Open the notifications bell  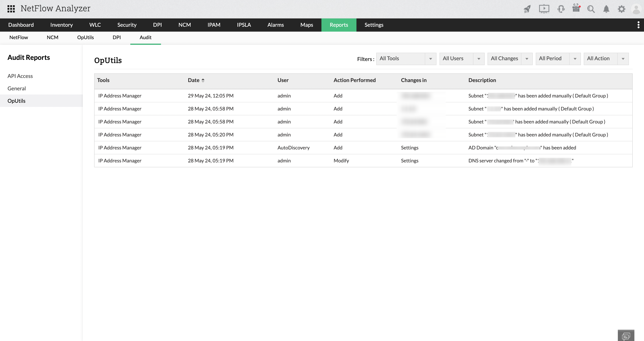click(x=606, y=9)
